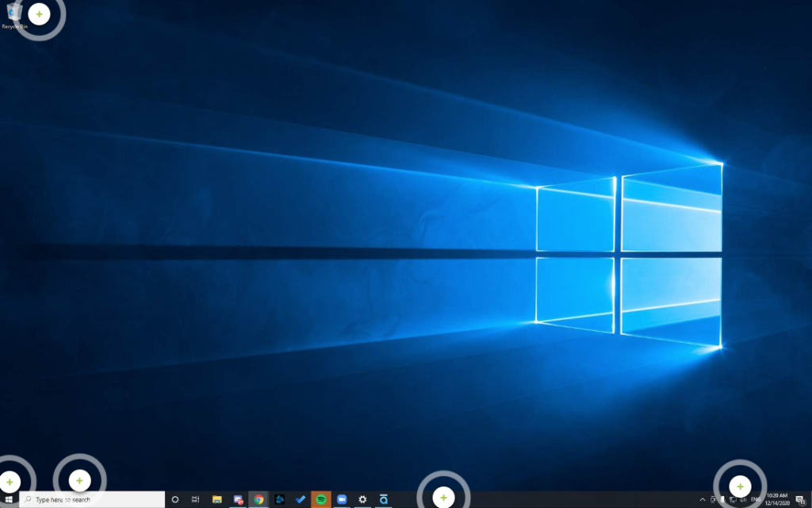Click the ENG input language indicator

[x=756, y=500]
